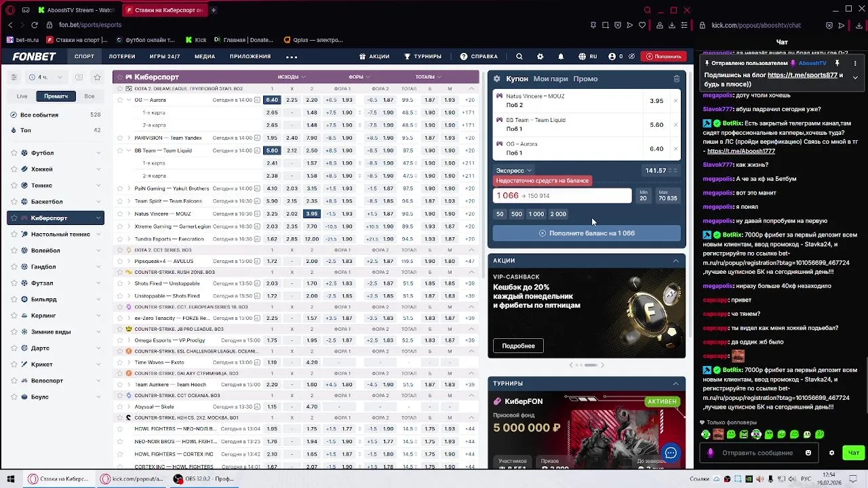Star the Natus Vincere — MOUZ match

[120, 213]
